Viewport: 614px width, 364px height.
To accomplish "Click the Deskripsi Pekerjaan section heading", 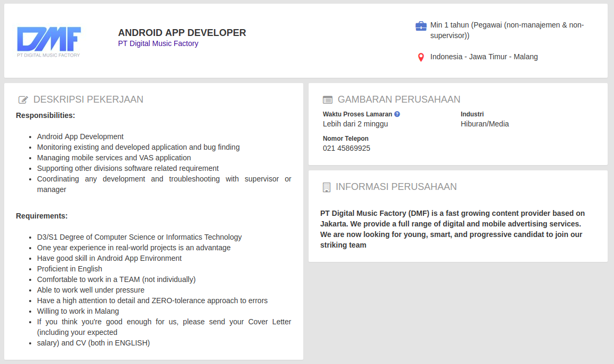I will 88,99.
